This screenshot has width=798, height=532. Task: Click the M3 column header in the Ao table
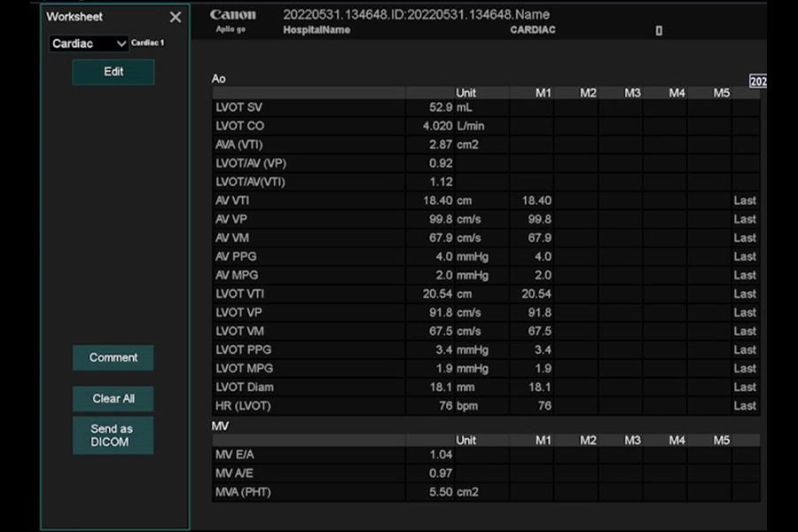(632, 93)
